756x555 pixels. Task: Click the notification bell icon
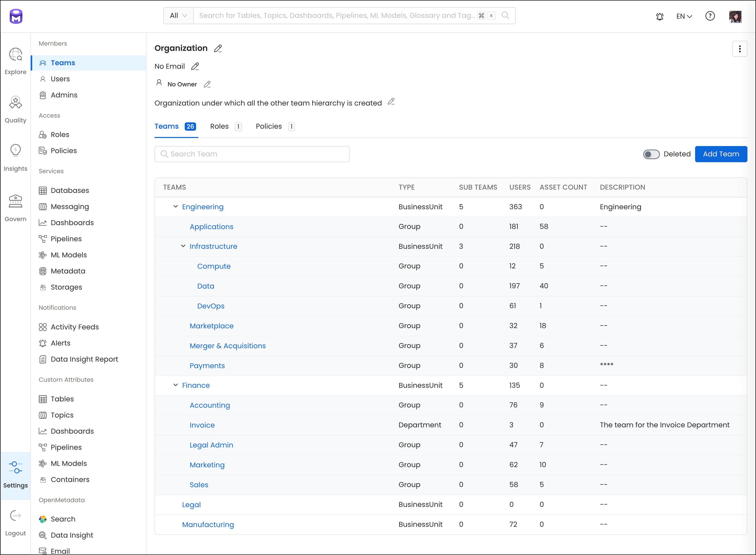(x=660, y=16)
